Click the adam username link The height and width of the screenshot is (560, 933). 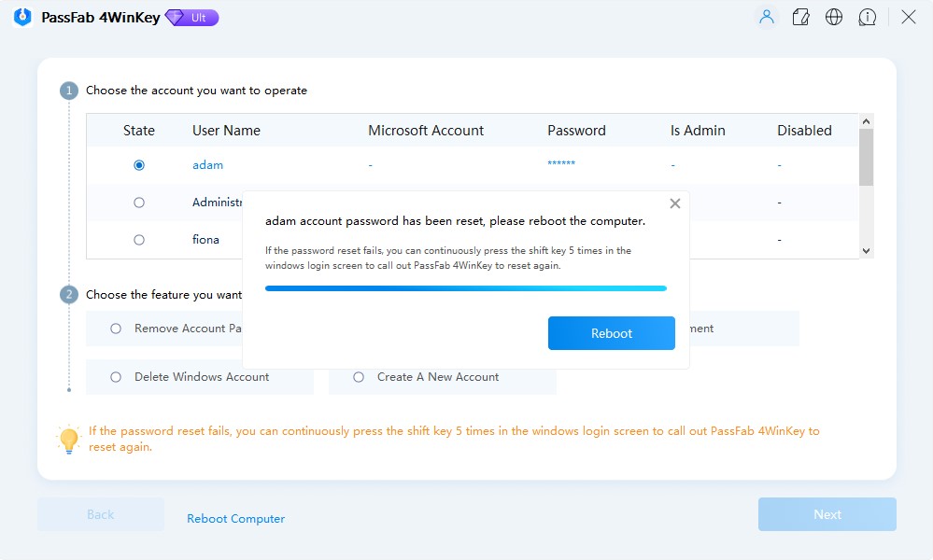pos(207,164)
